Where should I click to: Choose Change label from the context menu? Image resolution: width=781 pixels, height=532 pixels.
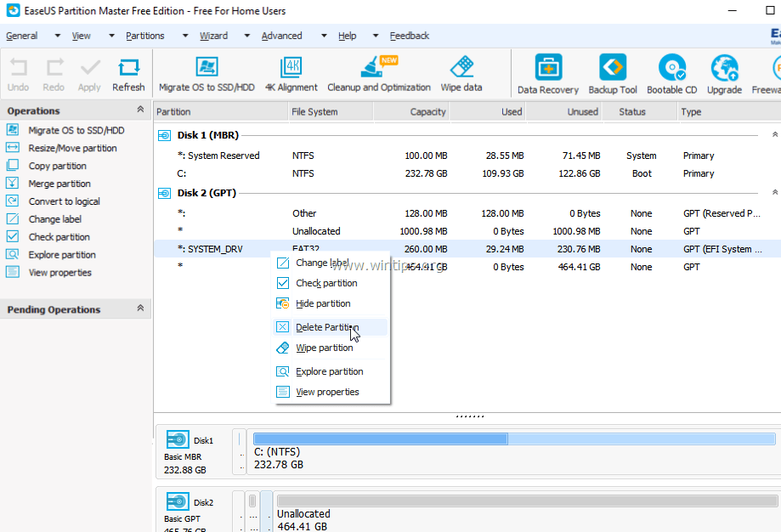tap(331, 263)
